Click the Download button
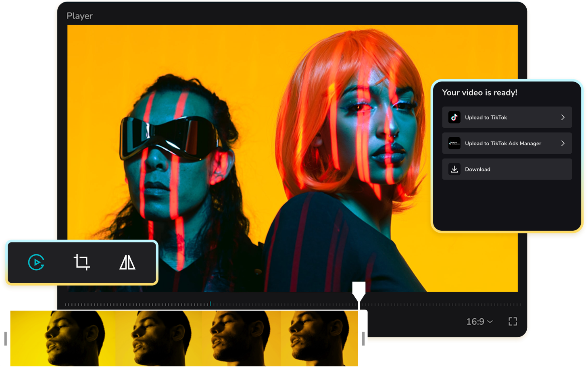 (x=507, y=169)
